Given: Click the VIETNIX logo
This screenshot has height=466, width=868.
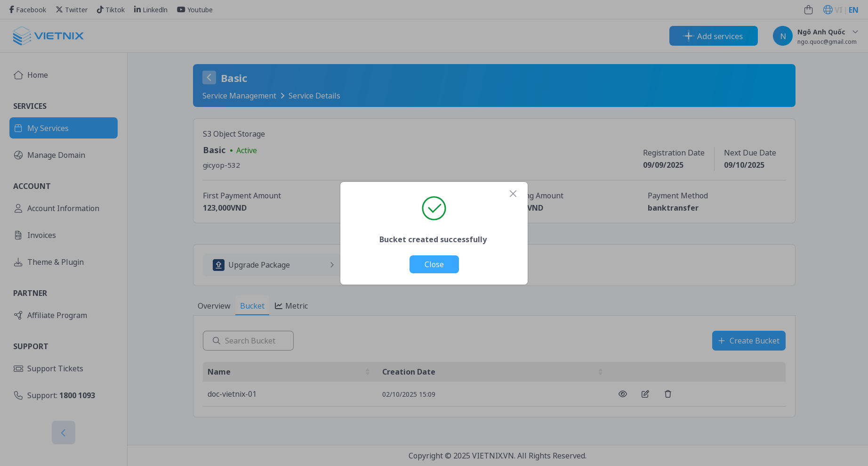Looking at the screenshot, I should [x=48, y=36].
